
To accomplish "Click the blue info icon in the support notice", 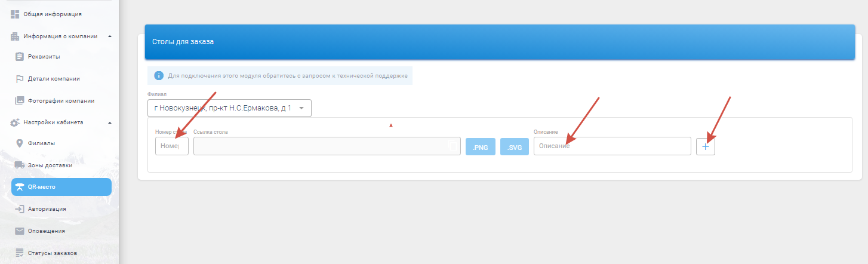I will tap(159, 76).
